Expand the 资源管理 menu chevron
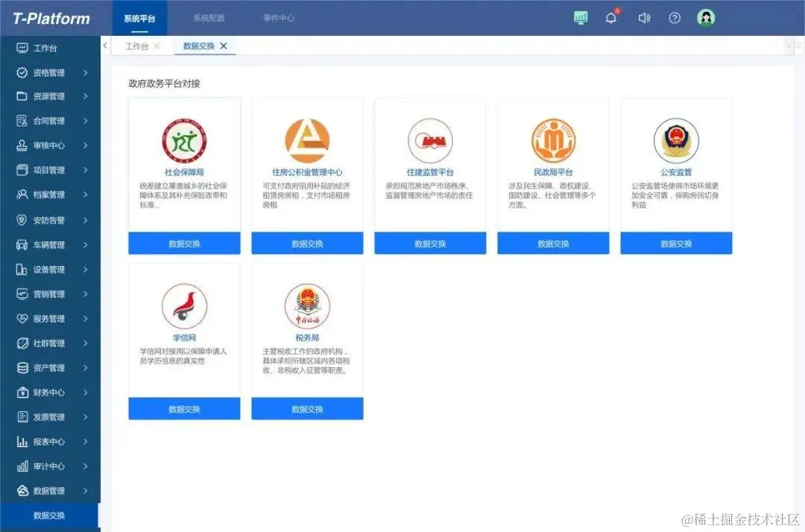The height and width of the screenshot is (532, 805). coord(86,96)
